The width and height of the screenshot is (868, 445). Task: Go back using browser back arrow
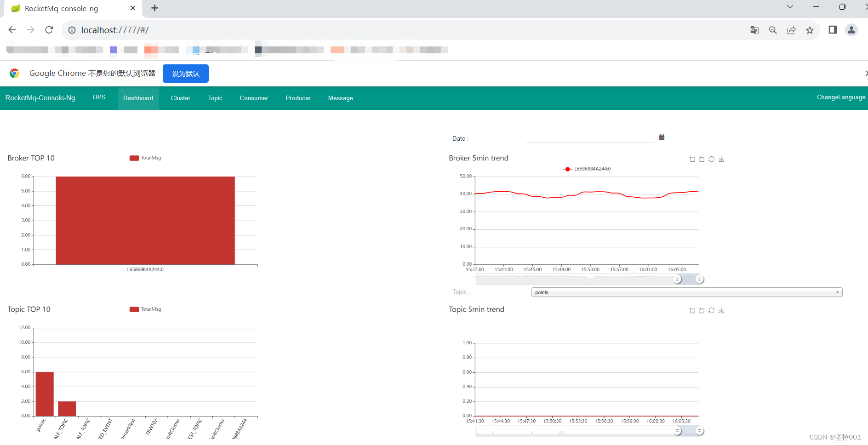[12, 30]
